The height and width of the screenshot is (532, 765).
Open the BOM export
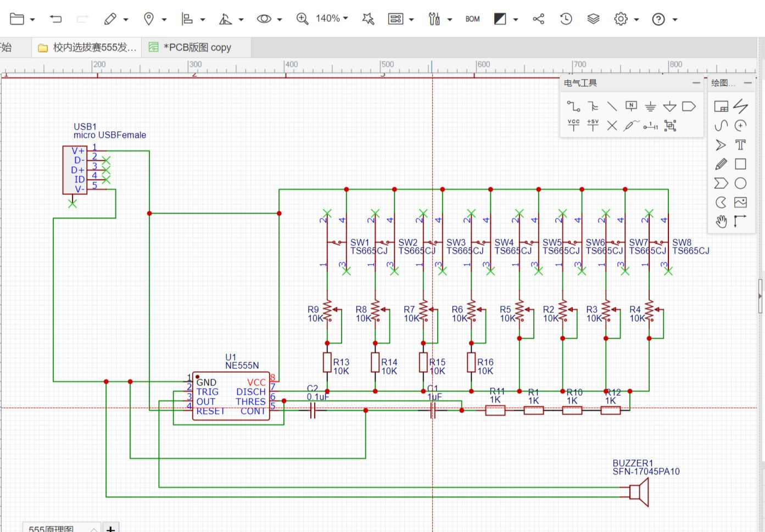[x=472, y=19]
